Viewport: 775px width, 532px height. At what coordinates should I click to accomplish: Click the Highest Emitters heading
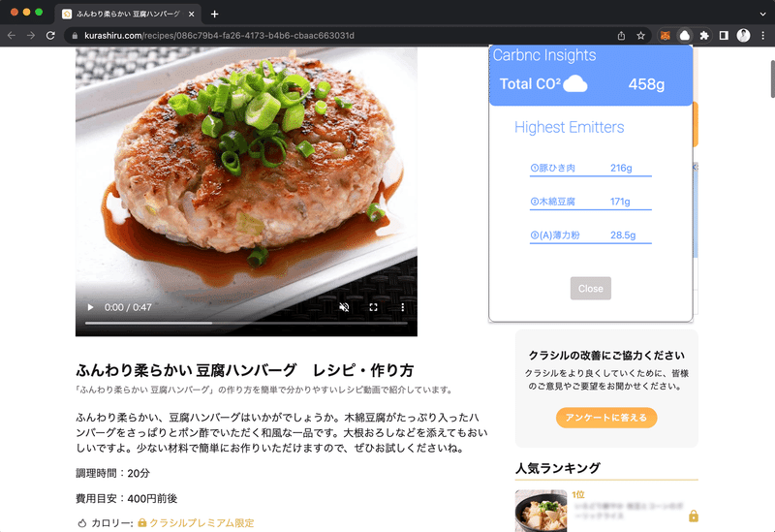(570, 127)
